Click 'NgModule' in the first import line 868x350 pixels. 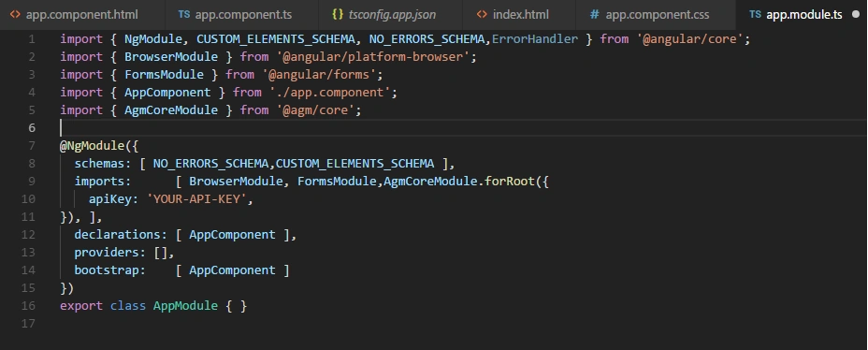(x=153, y=39)
